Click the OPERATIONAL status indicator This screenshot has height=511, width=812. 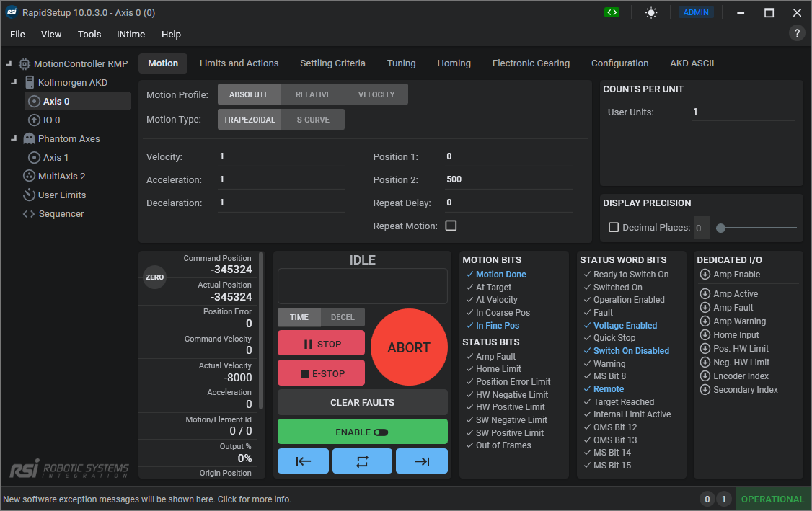(x=772, y=499)
